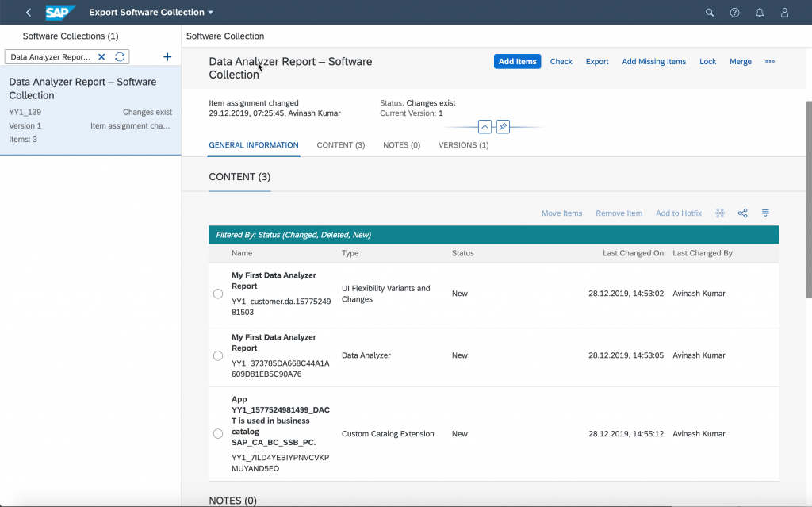Switch to the Notes (0) tab
812x507 pixels.
pyautogui.click(x=402, y=145)
